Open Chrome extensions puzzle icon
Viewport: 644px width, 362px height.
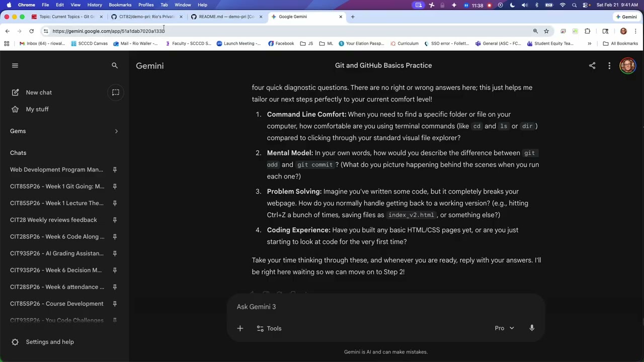[x=587, y=31]
